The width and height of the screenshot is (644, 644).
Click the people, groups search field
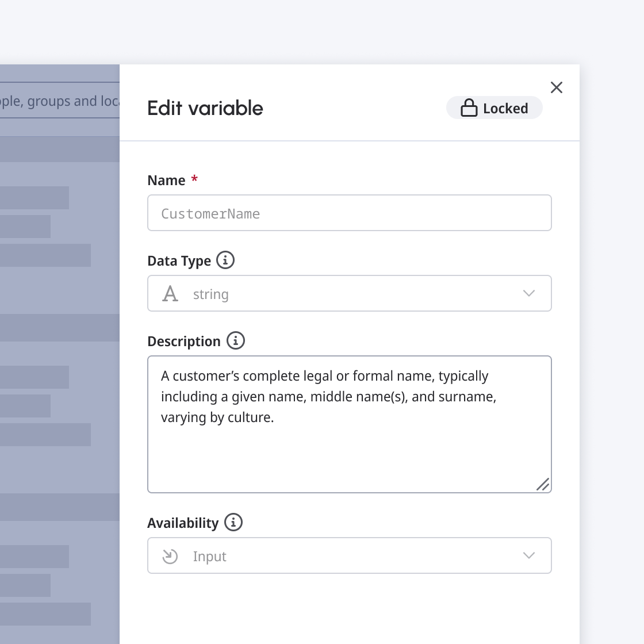[60, 101]
